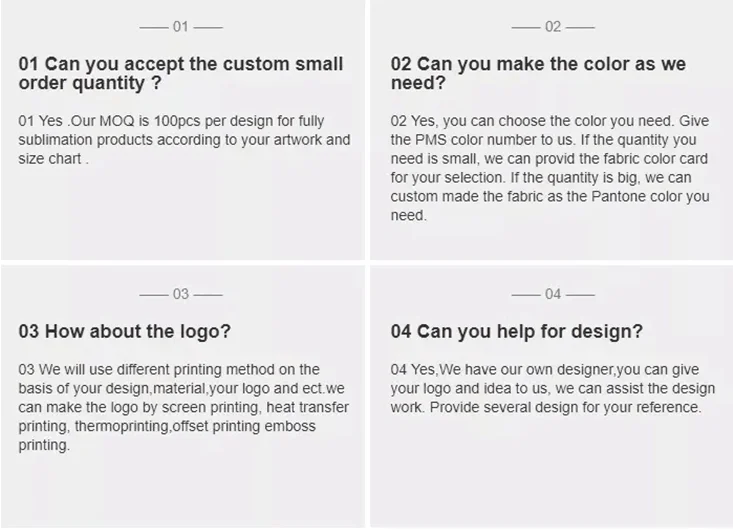
Task: Open the "Can you help for design?" question
Action: (516, 331)
